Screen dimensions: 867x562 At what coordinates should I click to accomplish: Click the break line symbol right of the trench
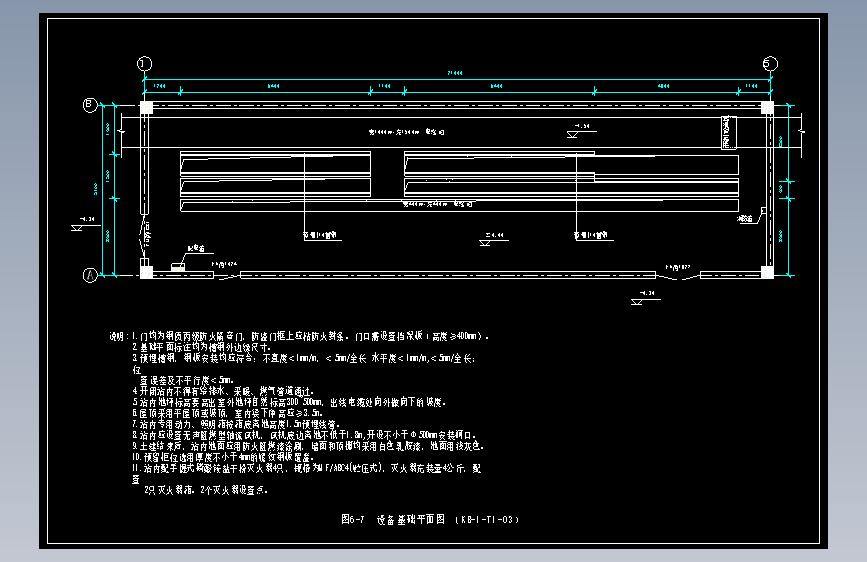(x=802, y=132)
